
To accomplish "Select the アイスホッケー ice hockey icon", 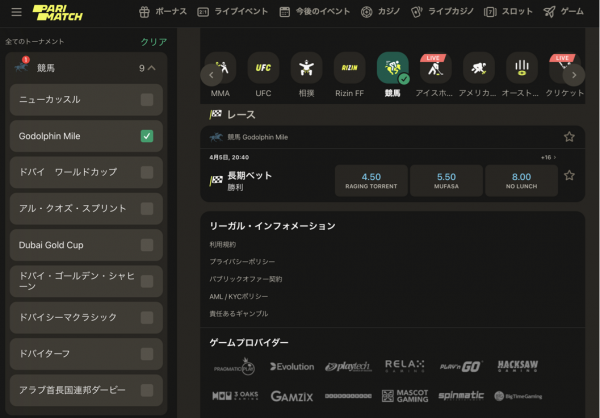I will pos(435,68).
